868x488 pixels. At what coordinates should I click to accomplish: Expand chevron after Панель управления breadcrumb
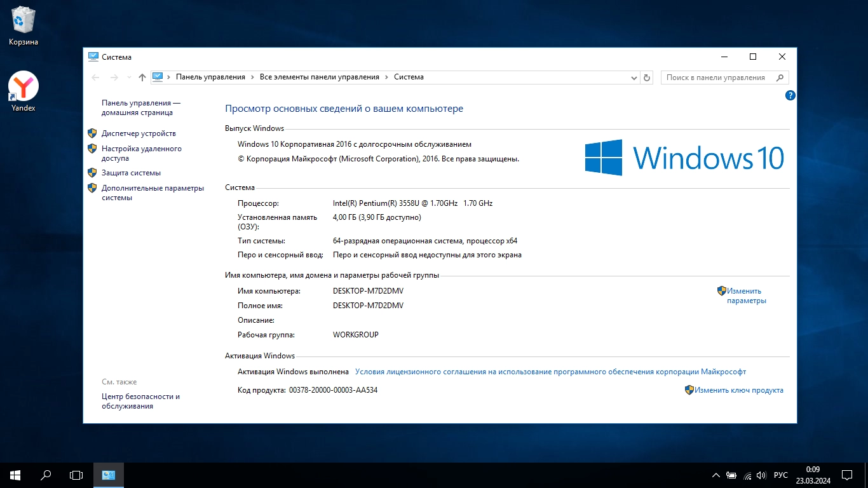coord(252,77)
